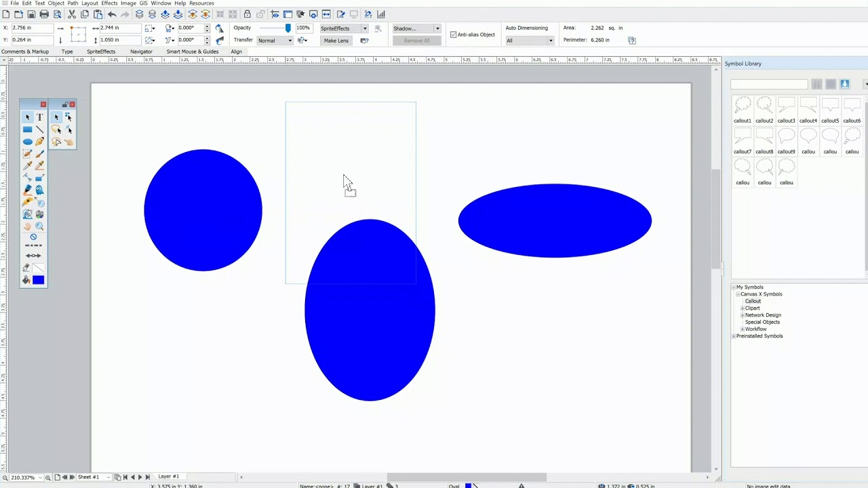The image size is (868, 488).
Task: Click the Symbol Library search field
Action: pos(769,84)
